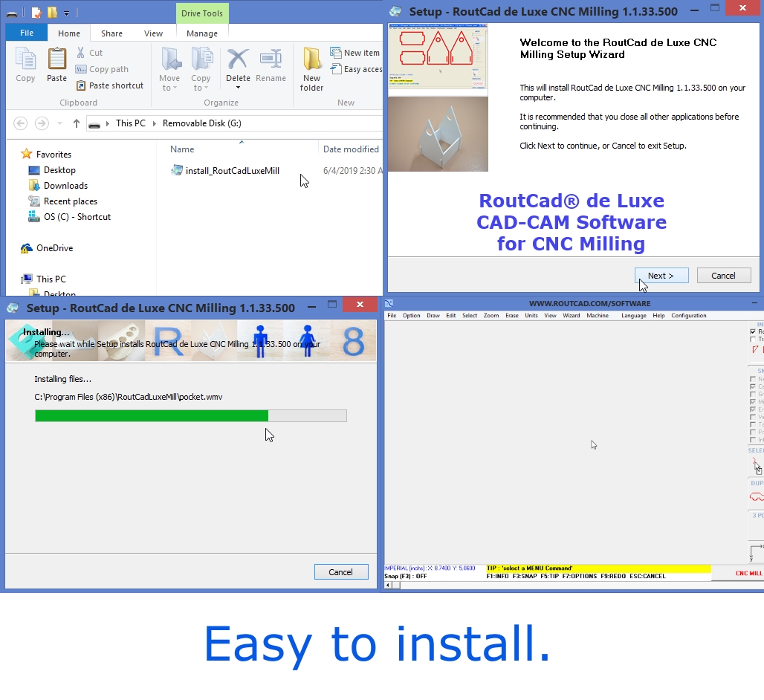This screenshot has width=764, height=700.
Task: Create a New folder from the Explorer ribbon
Action: coord(311,69)
